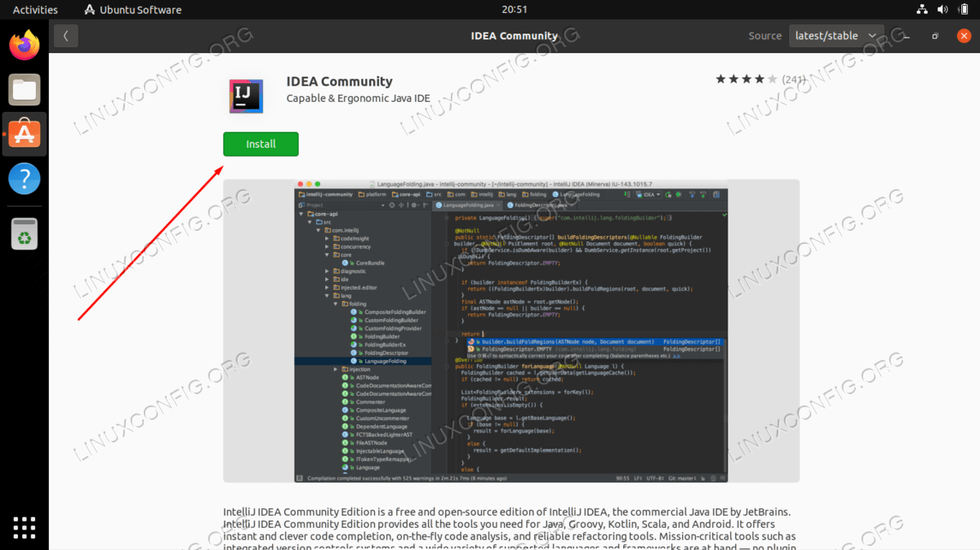Minimize the Ubuntu Software window
The height and width of the screenshot is (550, 980).
(905, 36)
